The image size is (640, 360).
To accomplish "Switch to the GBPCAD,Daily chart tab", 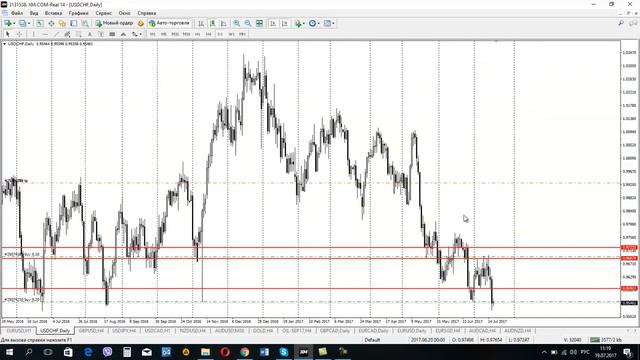I will (x=335, y=331).
